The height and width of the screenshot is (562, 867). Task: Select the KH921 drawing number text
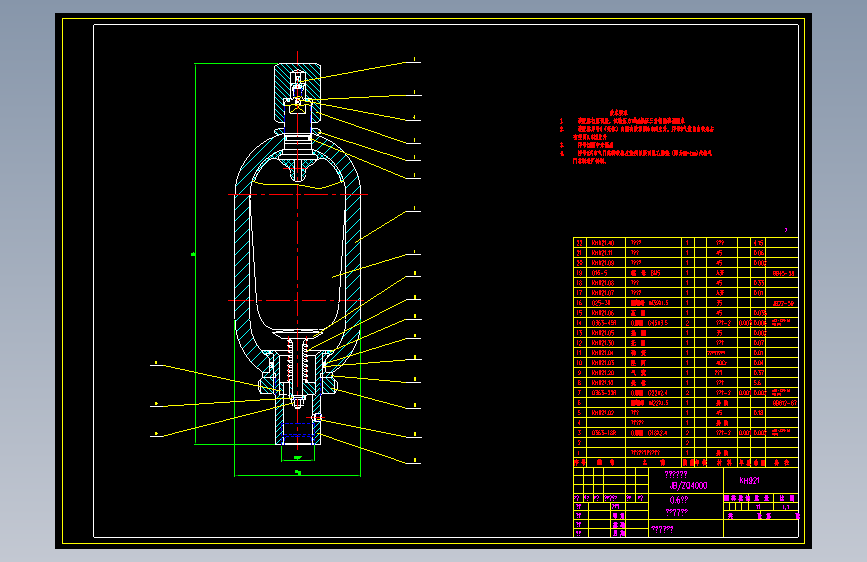tap(750, 480)
